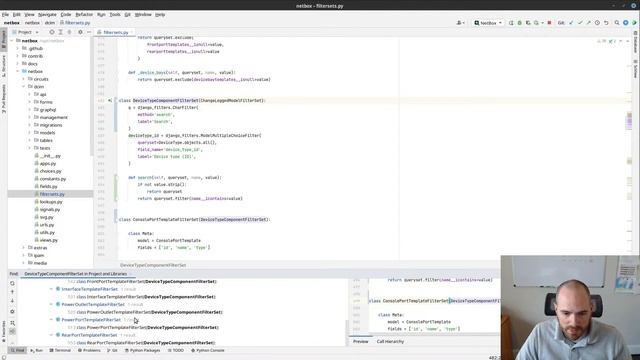Select signals.py in project tree
This screenshot has height=360, width=640.
(50, 209)
